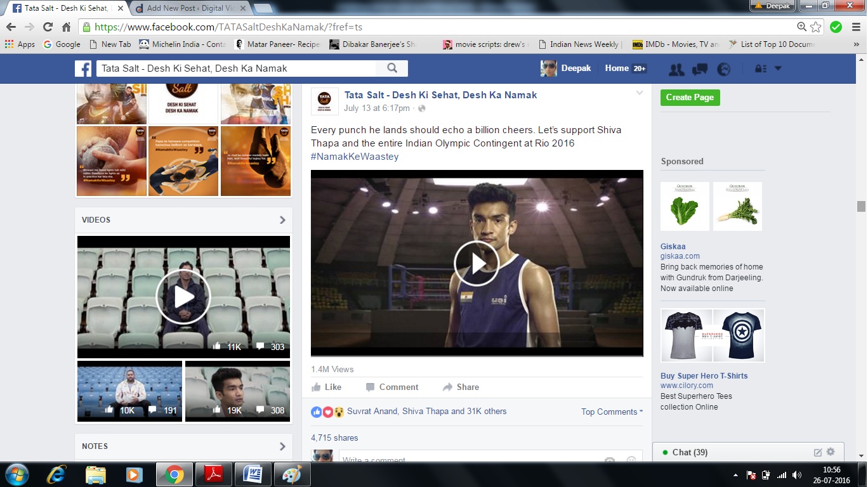Image resolution: width=868 pixels, height=487 pixels.
Task: Click the green Create Page button
Action: pyautogui.click(x=690, y=97)
